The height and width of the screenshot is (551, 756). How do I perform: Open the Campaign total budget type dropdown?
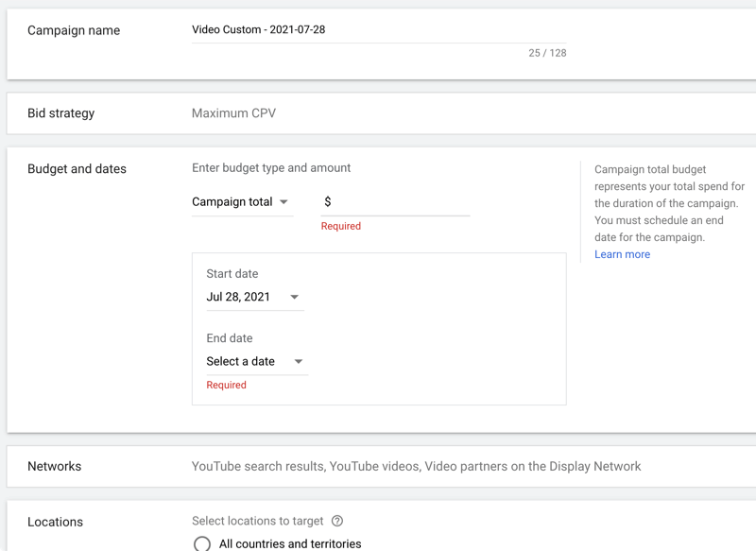(x=243, y=202)
